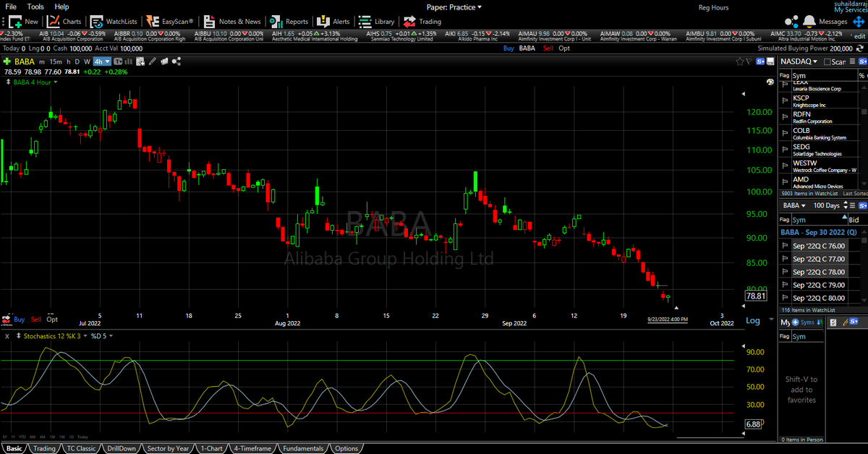The height and width of the screenshot is (454, 868).
Task: Switch chart to hourly (h) timeframe
Action: point(68,61)
